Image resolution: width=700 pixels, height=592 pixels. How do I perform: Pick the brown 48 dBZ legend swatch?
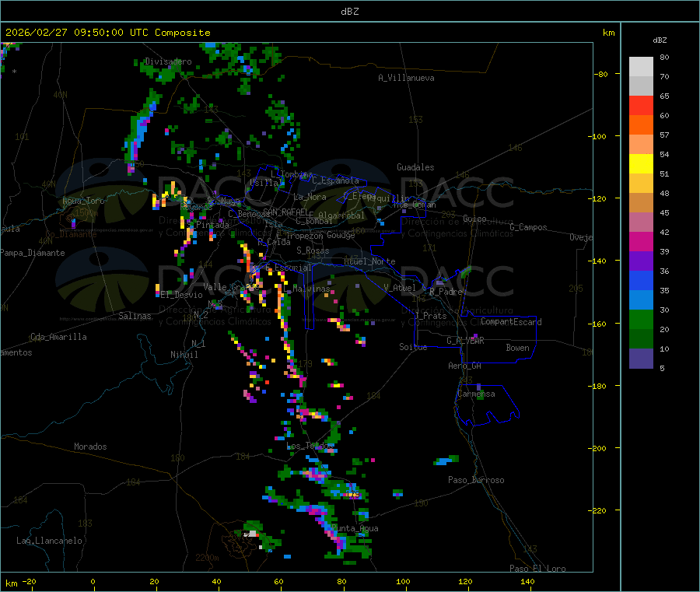click(x=641, y=203)
